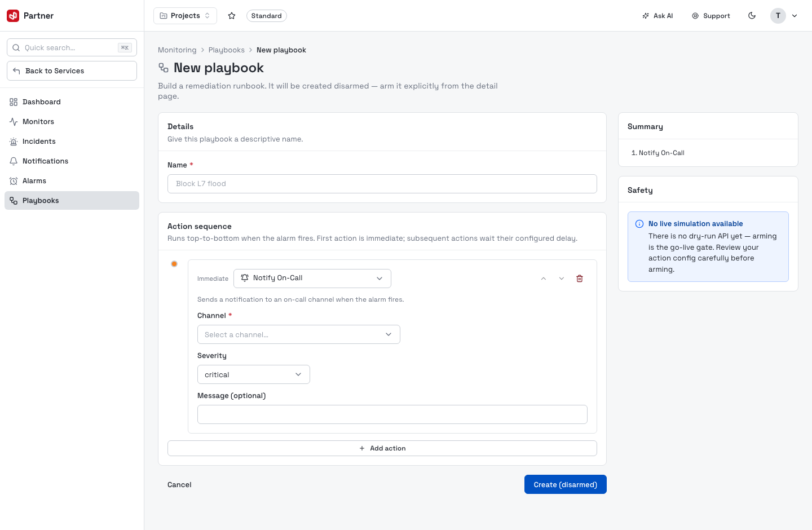Select Playbooks in sidebar
This screenshot has height=530, width=812.
click(72, 201)
